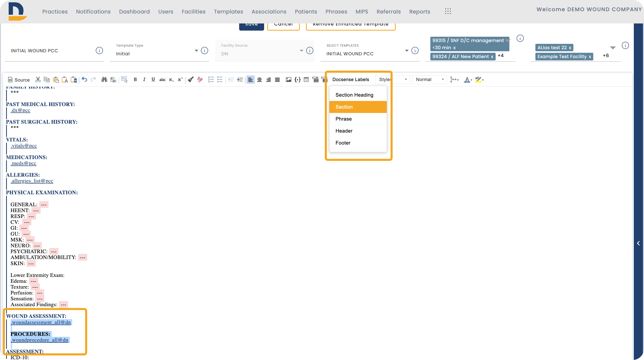Image resolution: width=644 pixels, height=360 pixels.
Task: Click the Cut scissors icon
Action: tap(38, 80)
